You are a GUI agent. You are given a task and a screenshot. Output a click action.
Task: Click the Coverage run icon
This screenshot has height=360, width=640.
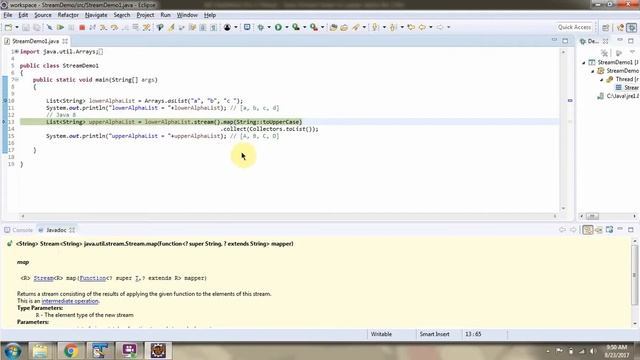(x=296, y=27)
